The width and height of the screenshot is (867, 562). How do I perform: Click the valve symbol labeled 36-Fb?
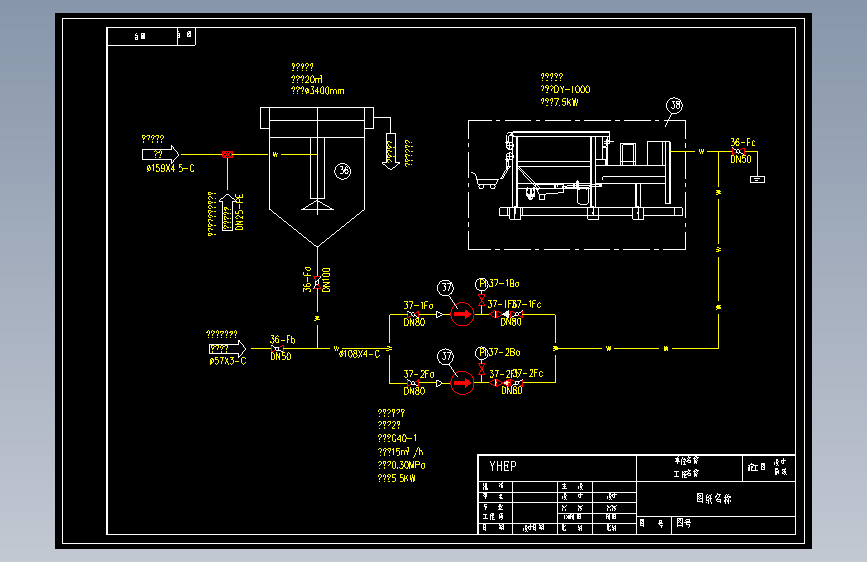pyautogui.click(x=278, y=348)
